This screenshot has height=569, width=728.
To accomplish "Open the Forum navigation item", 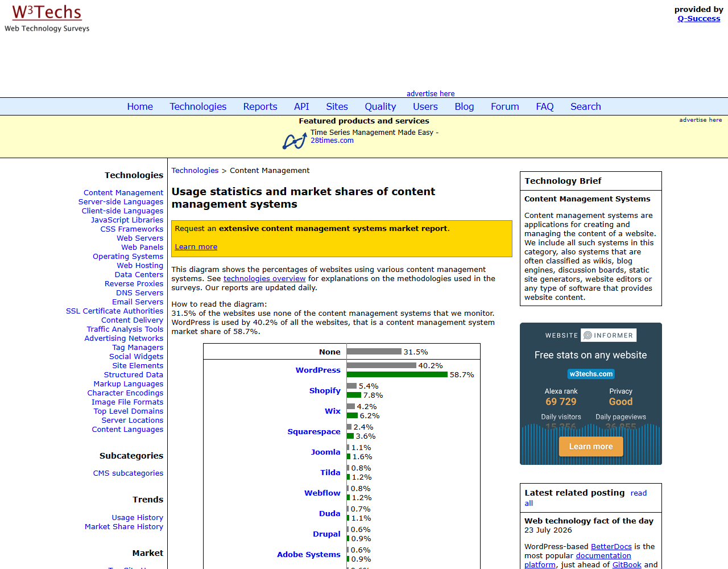I will point(505,106).
